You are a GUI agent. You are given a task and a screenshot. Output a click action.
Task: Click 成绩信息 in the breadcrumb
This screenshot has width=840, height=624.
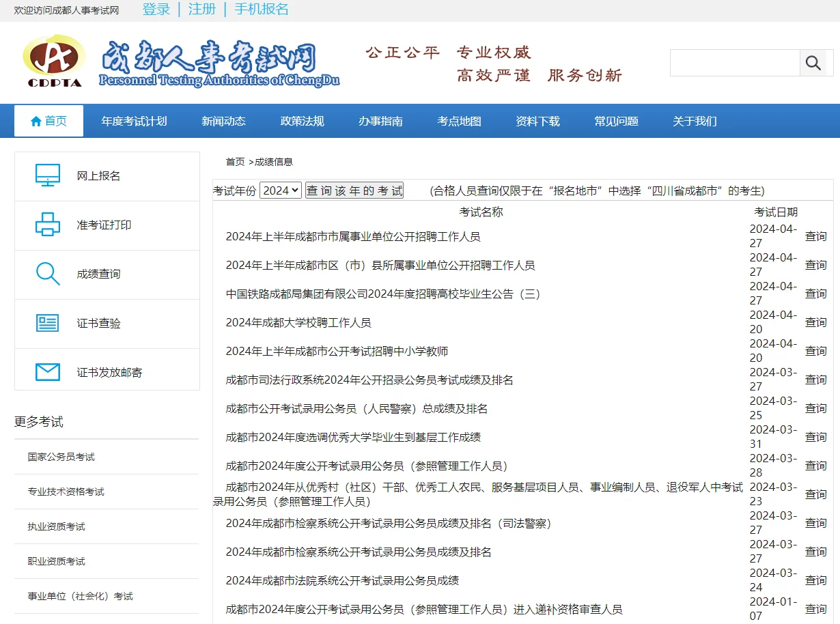pyautogui.click(x=274, y=162)
